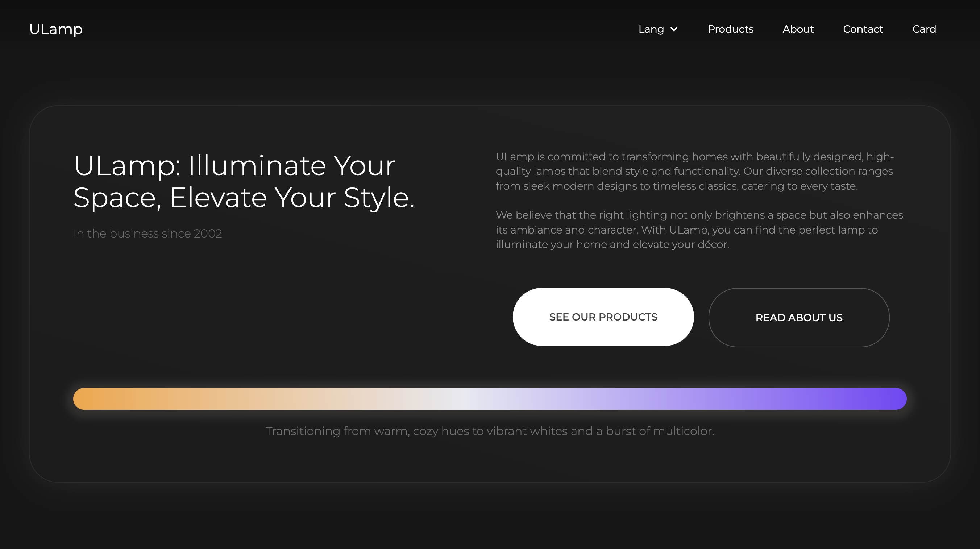Expand the Lang language dropdown
980x549 pixels.
coord(658,29)
